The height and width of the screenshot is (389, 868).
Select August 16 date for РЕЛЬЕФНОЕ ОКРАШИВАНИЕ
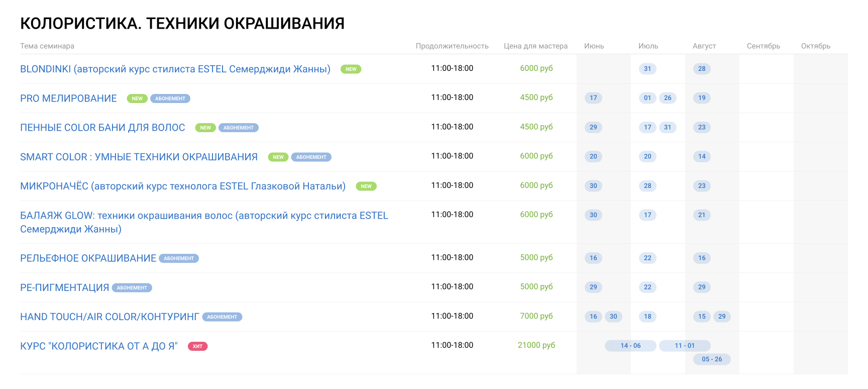[x=702, y=258]
